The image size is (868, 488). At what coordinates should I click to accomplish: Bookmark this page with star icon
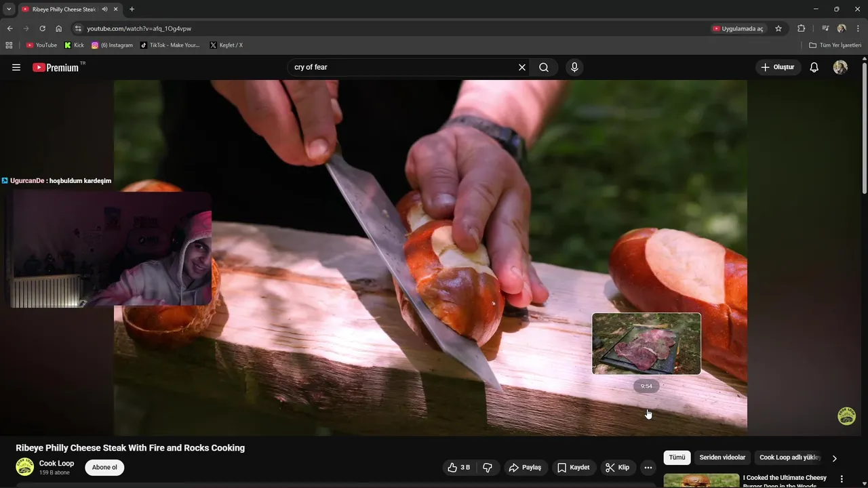[x=778, y=28]
